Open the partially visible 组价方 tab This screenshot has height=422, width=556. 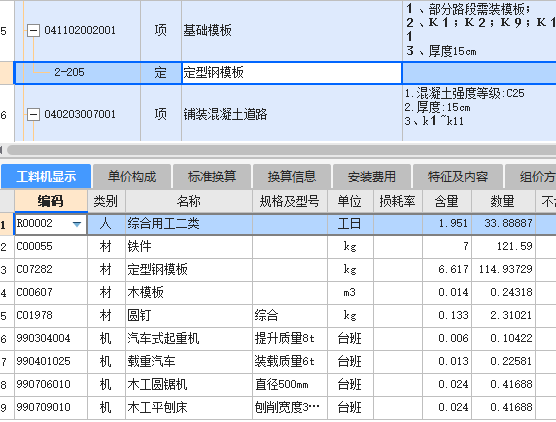[x=531, y=176]
